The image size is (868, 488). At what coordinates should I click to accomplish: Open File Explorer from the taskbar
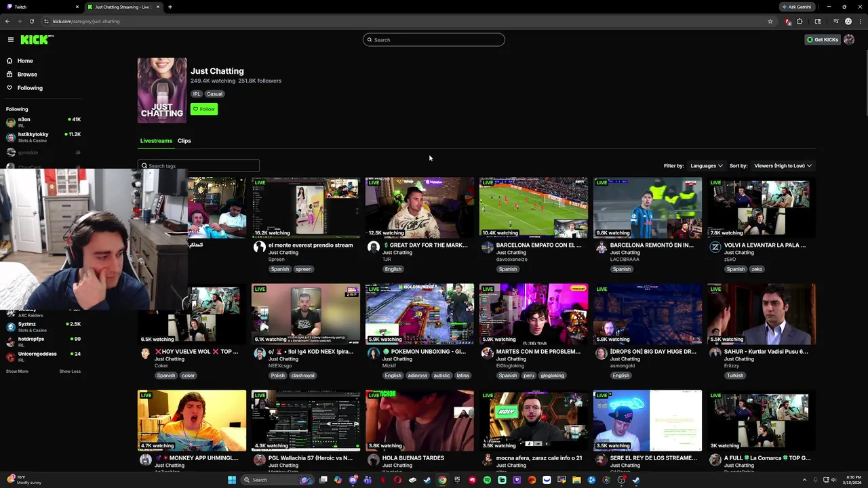click(576, 480)
